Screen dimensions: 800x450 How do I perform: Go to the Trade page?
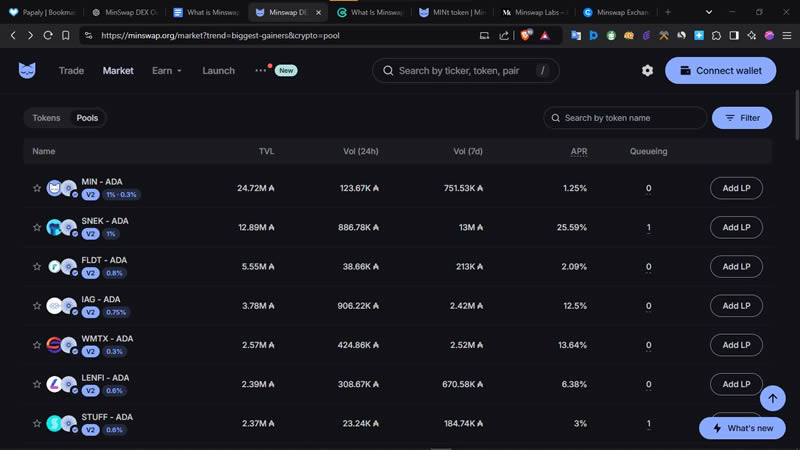tap(71, 71)
